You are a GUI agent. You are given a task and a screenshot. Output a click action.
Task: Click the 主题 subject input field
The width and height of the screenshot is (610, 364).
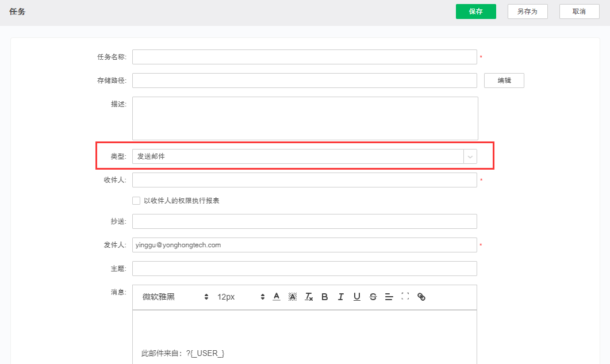click(305, 268)
